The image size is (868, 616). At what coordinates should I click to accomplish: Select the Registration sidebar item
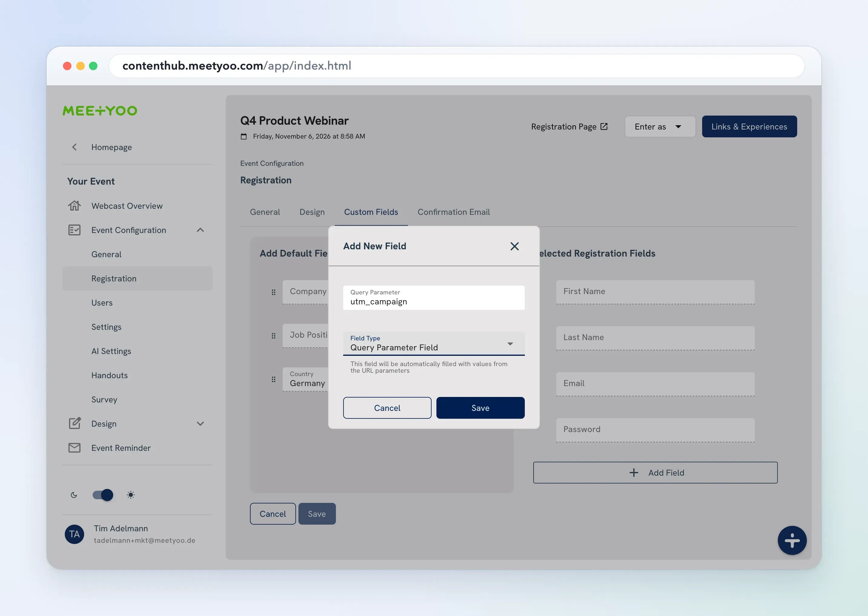click(137, 278)
